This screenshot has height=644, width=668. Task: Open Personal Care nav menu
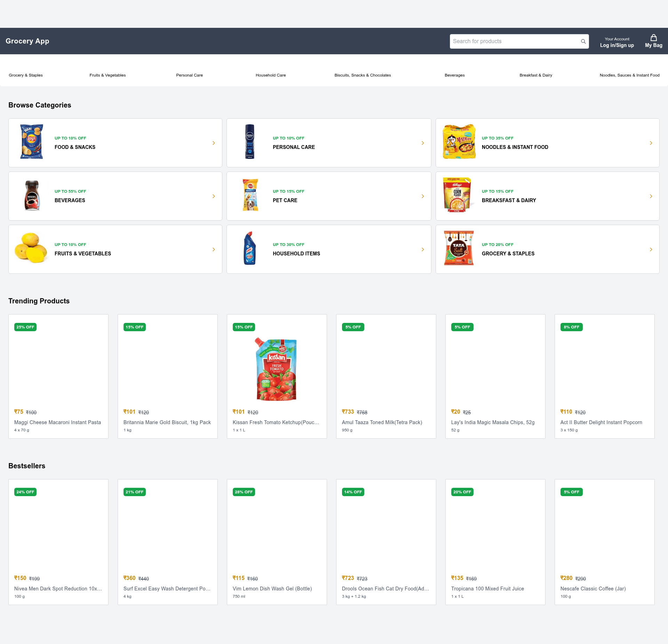coord(189,75)
